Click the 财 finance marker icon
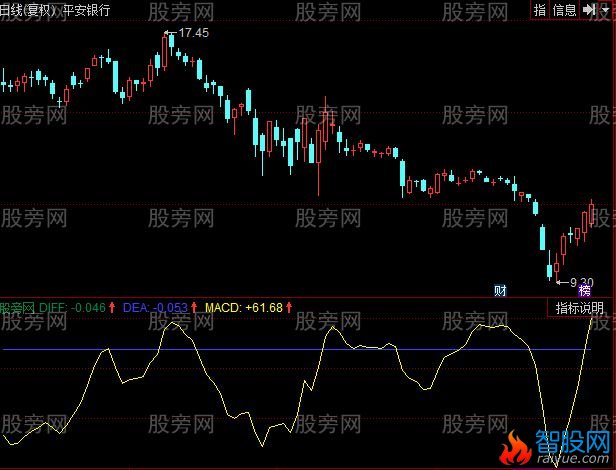616x470 pixels. (x=500, y=291)
